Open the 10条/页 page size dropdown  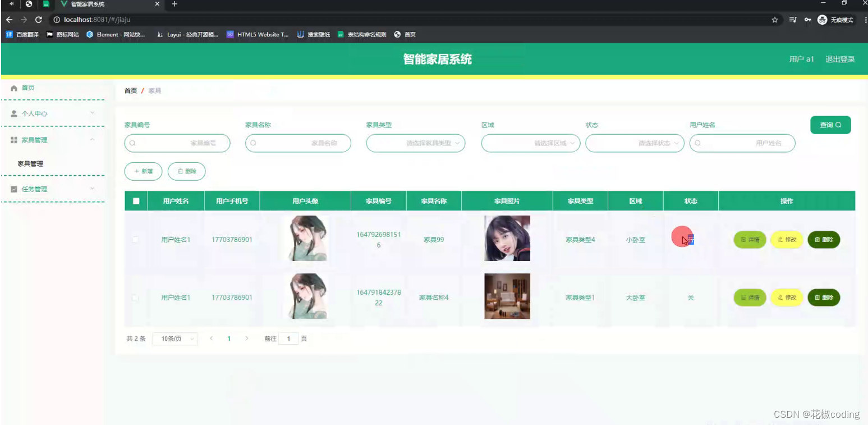click(174, 339)
